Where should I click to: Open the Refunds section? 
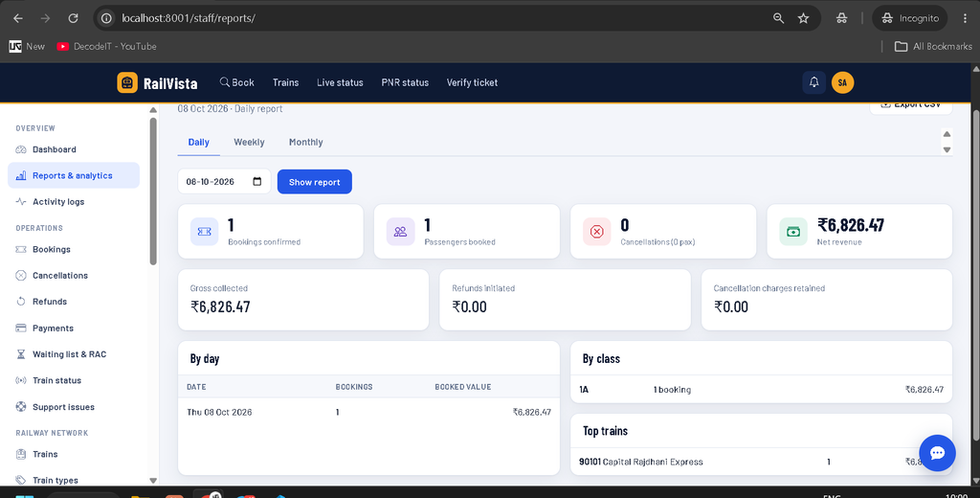pyautogui.click(x=73, y=302)
